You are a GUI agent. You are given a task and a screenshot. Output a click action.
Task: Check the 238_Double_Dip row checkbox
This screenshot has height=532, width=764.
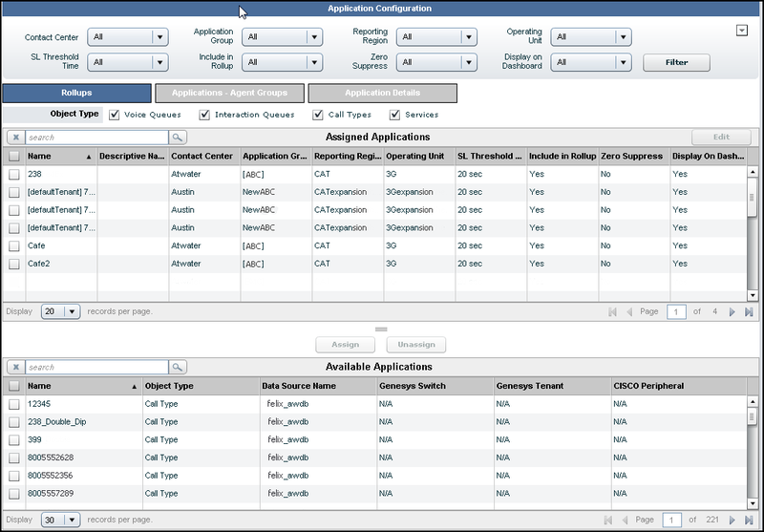coord(14,422)
